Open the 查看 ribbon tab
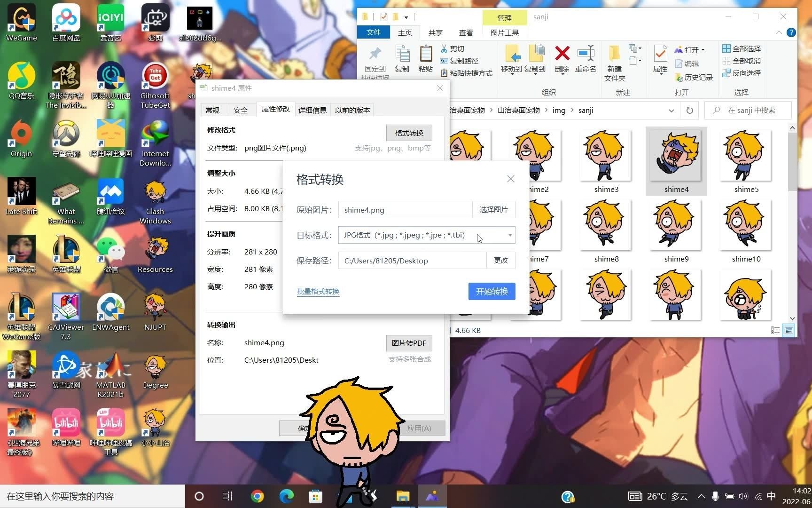 pyautogui.click(x=466, y=32)
